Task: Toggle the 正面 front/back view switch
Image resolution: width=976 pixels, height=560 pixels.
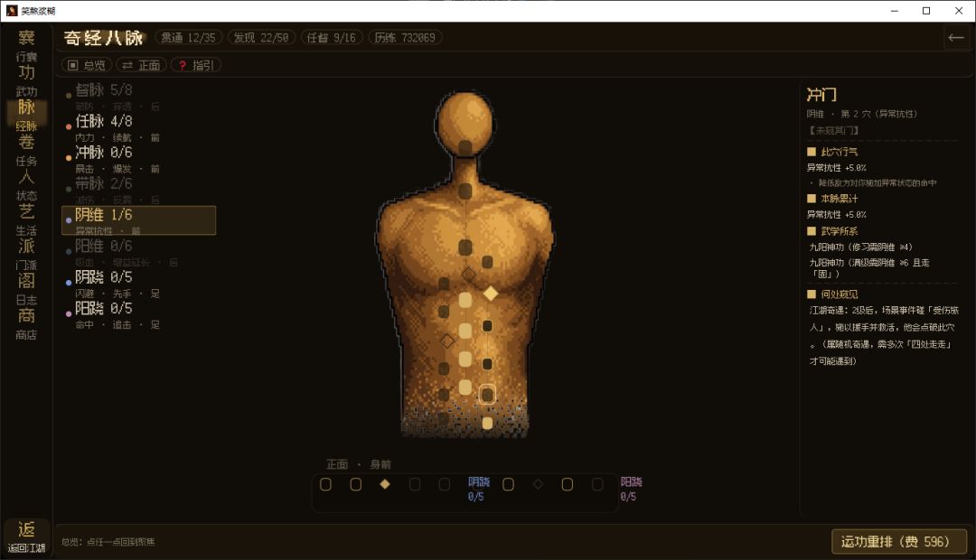Action: tap(141, 65)
